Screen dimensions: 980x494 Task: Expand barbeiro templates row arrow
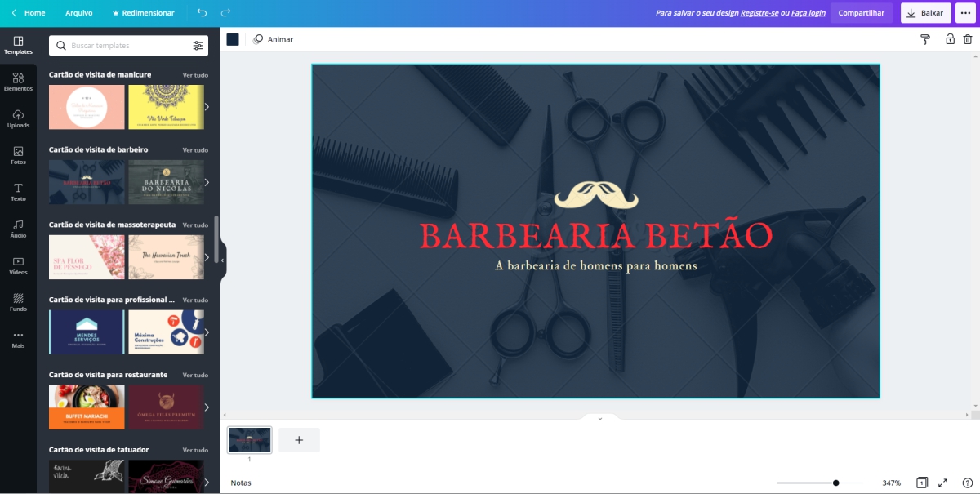[207, 182]
